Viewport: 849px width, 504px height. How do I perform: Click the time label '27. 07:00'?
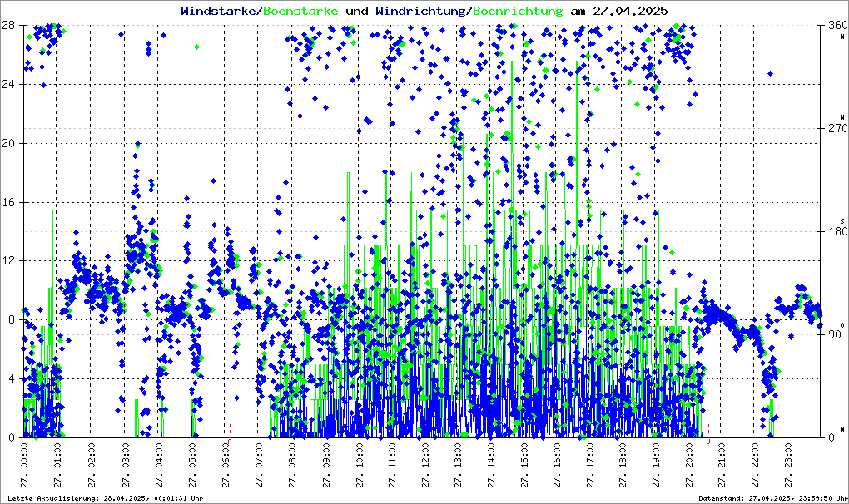[x=258, y=465]
